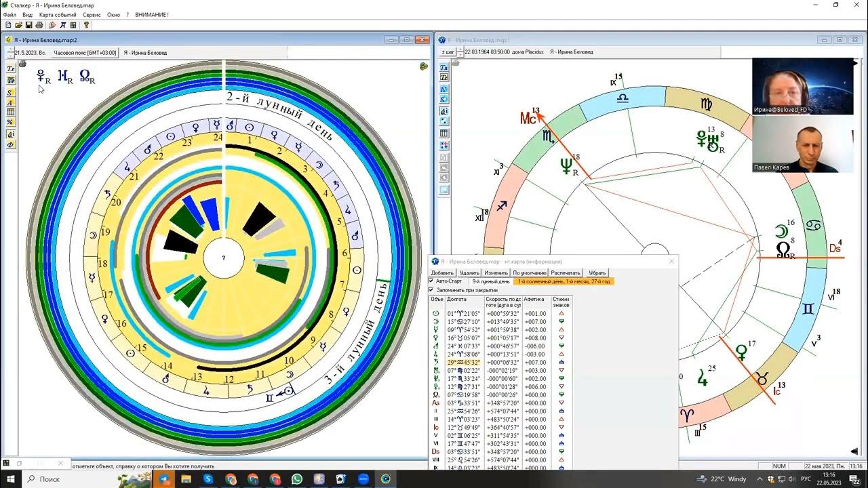Toggle the Авто-Старт checkbox
Image resolution: width=868 pixels, height=488 pixels.
coord(431,281)
